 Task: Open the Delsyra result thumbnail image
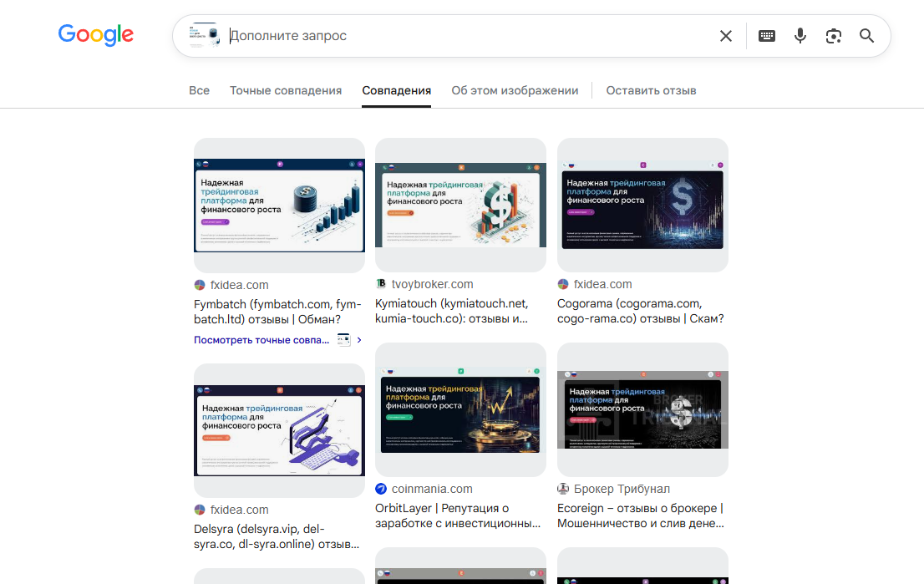pyautogui.click(x=279, y=430)
